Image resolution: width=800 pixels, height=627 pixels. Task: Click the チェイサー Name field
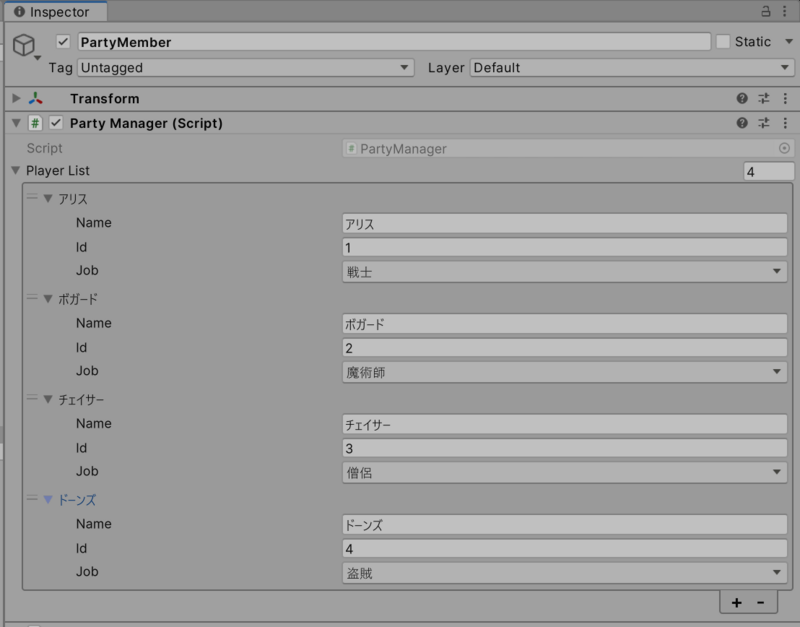click(564, 424)
